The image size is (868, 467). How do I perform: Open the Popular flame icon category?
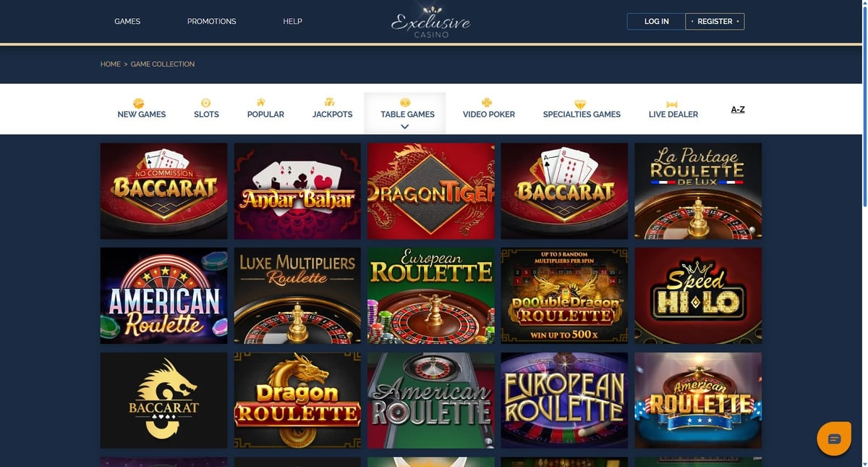pos(260,103)
